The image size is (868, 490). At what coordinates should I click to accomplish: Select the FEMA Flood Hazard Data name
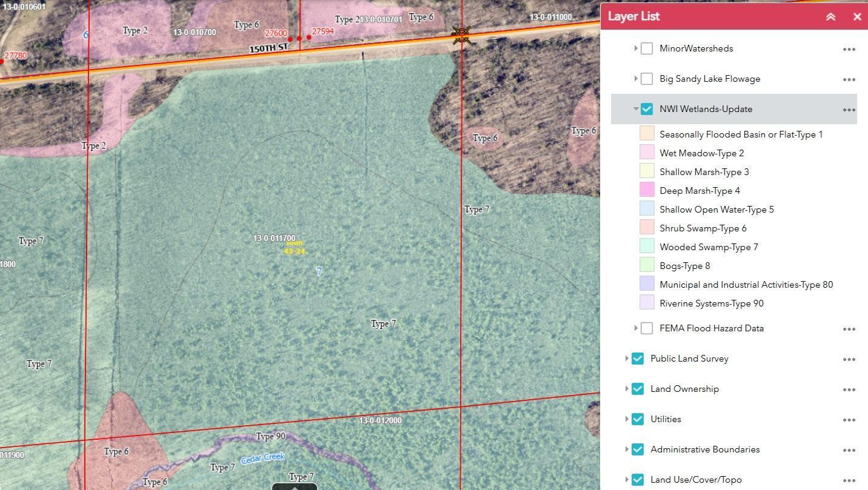pyautogui.click(x=712, y=328)
